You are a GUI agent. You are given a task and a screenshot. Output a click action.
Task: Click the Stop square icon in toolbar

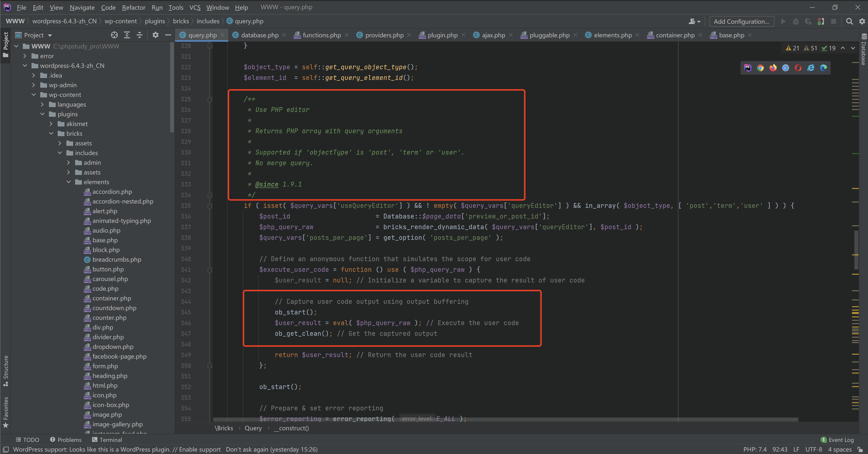pyautogui.click(x=833, y=21)
